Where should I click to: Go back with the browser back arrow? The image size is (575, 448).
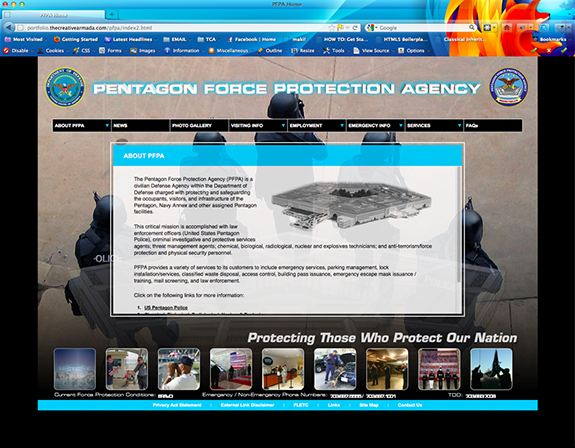8,27
